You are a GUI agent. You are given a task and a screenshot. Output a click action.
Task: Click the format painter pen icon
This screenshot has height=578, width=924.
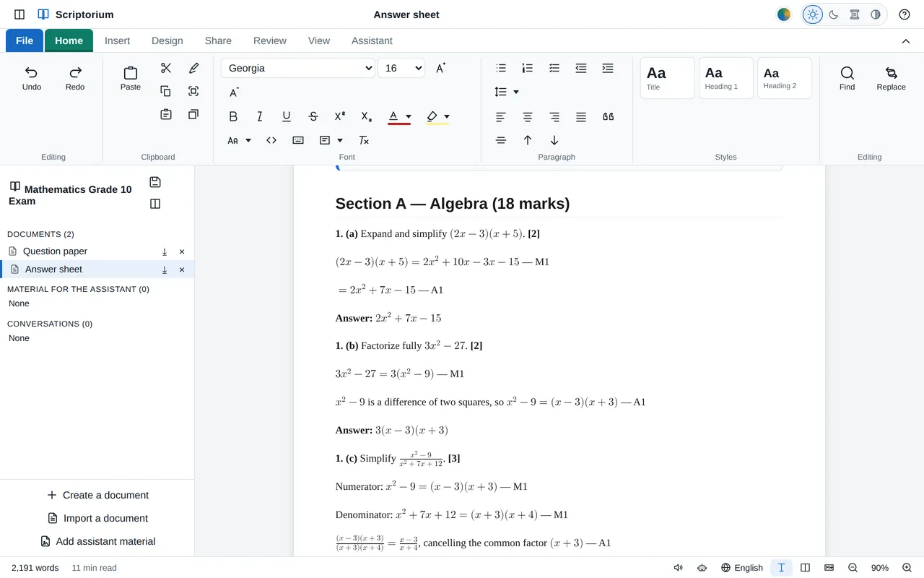[193, 68]
